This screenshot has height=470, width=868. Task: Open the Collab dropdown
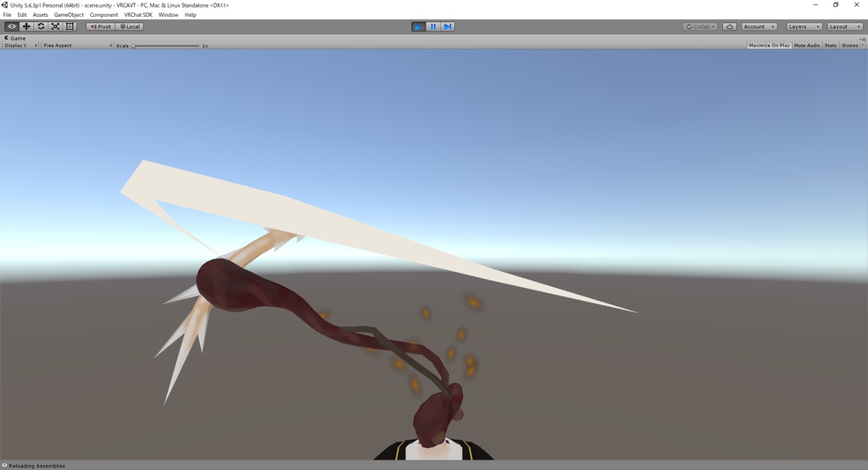tap(700, 26)
